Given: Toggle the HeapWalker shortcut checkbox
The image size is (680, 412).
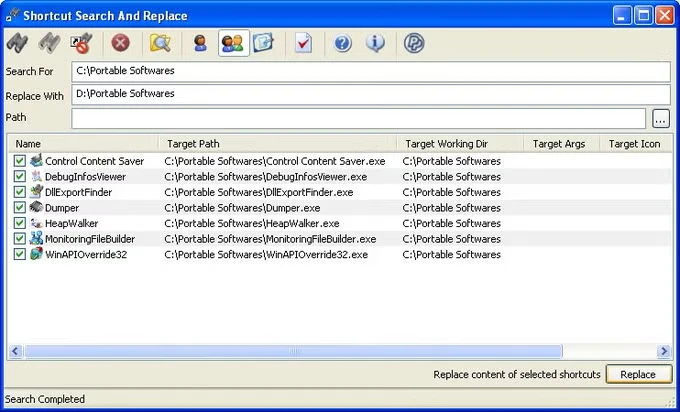Looking at the screenshot, I should tap(20, 223).
